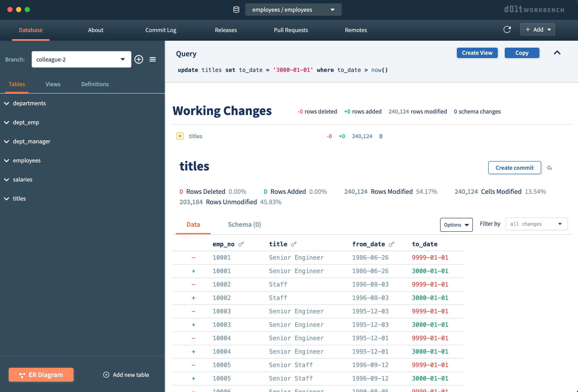Click the key icon next to emp_no column
The width and height of the screenshot is (578, 392).
[x=241, y=244]
